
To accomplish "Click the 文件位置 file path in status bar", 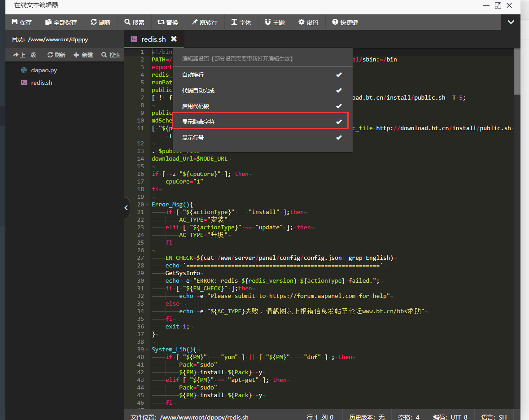I will coord(189,417).
